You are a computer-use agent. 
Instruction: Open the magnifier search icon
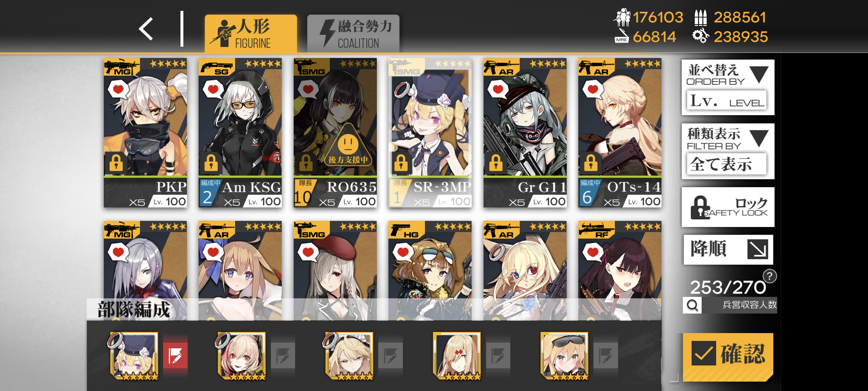click(692, 305)
